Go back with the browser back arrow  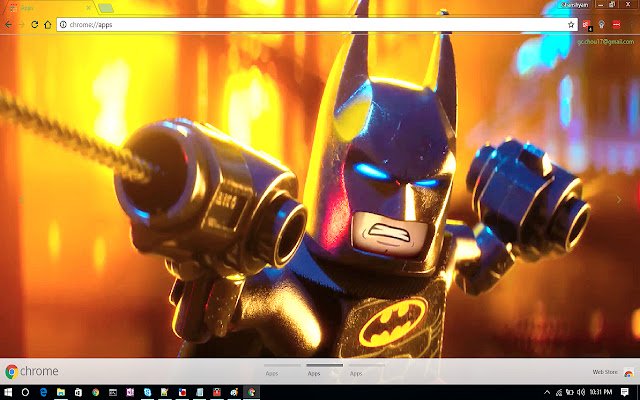8,25
